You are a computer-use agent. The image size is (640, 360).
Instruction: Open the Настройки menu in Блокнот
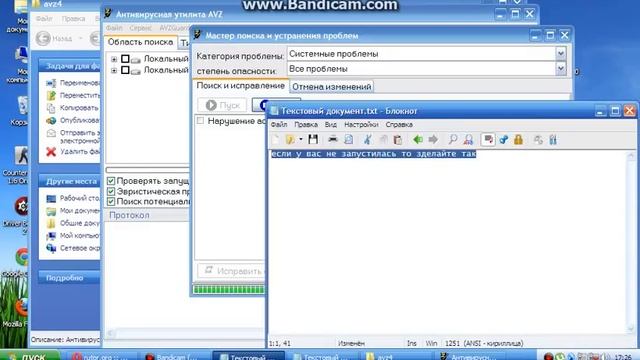click(x=361, y=124)
